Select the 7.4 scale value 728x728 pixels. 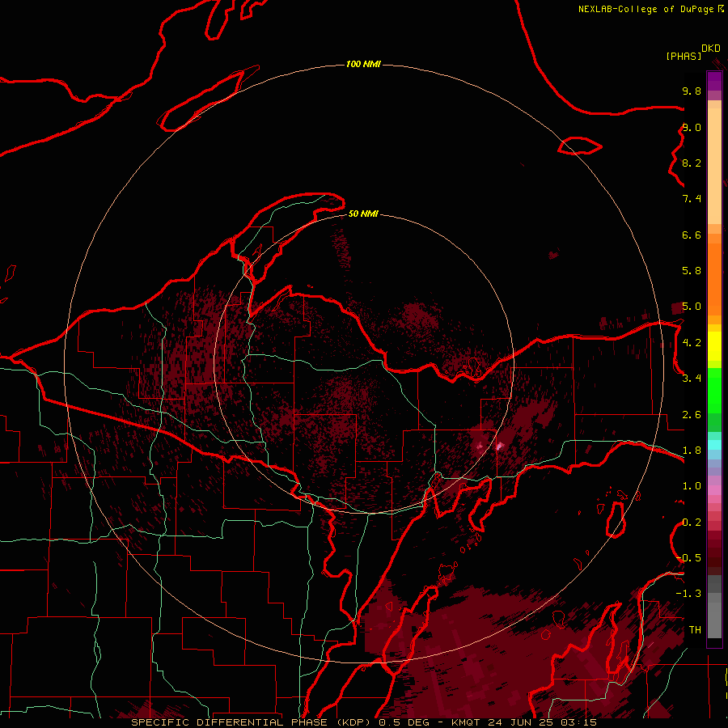tap(692, 199)
